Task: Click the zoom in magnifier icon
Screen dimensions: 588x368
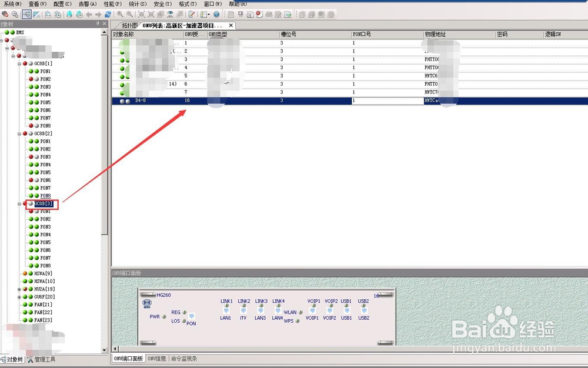Action: pos(120,14)
